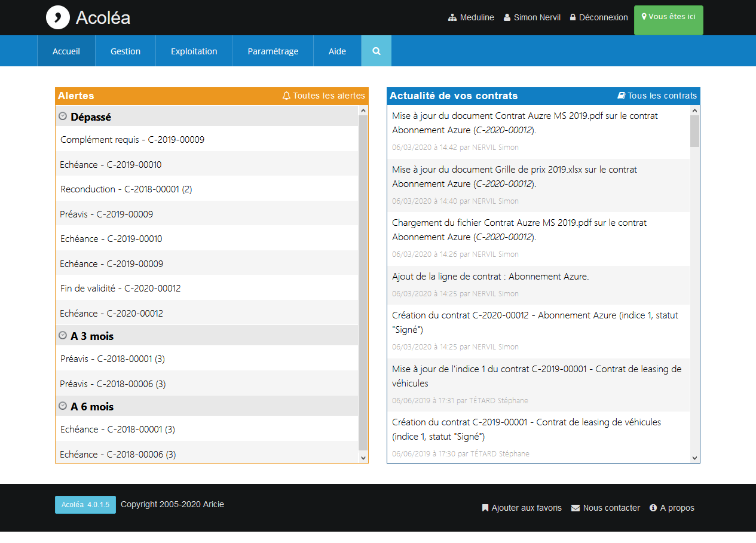Image resolution: width=756 pixels, height=543 pixels.
Task: Click the contracts news scrollbar up arrow
Action: click(x=694, y=111)
